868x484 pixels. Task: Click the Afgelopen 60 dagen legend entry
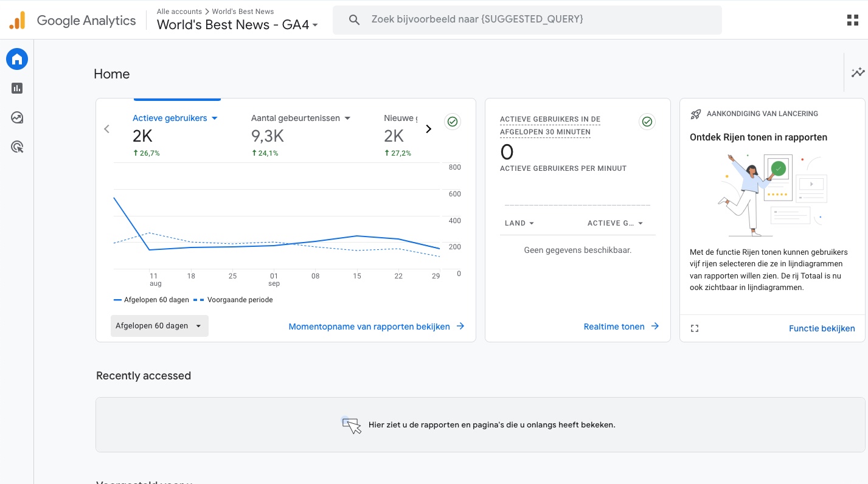151,300
